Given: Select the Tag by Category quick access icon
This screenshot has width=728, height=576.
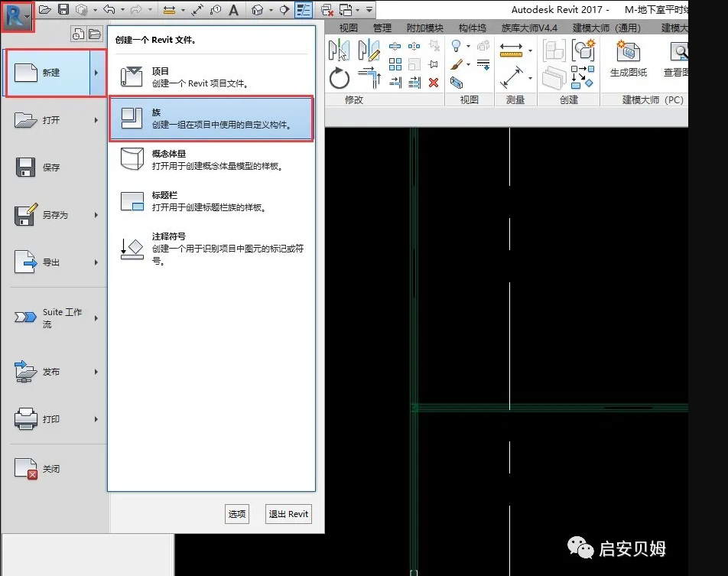Looking at the screenshot, I should (216, 9).
